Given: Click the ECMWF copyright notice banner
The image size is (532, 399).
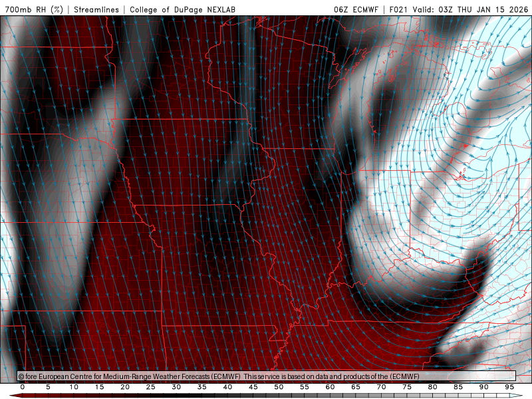Looking at the screenshot, I should point(267,376).
